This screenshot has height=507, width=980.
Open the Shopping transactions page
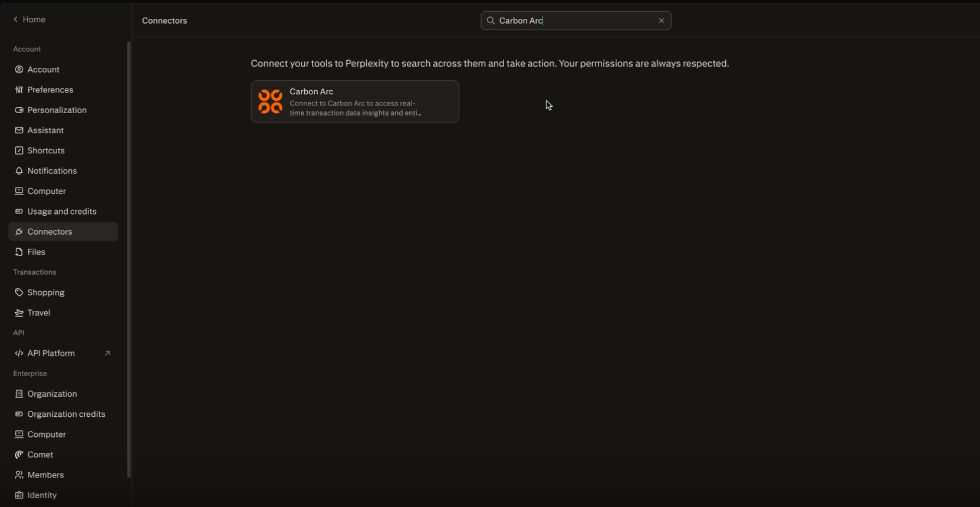[63, 292]
